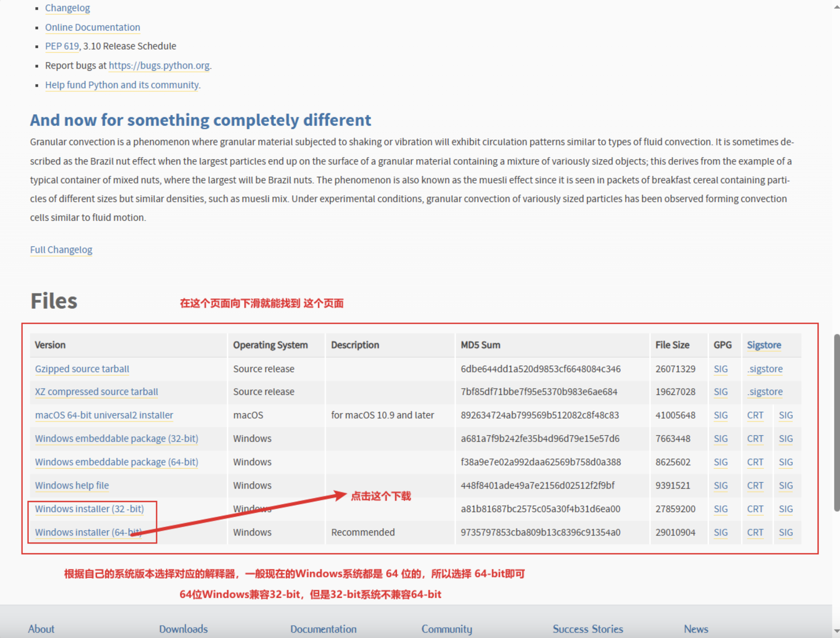Download Gzipped source tarball
The image size is (840, 638).
(82, 369)
